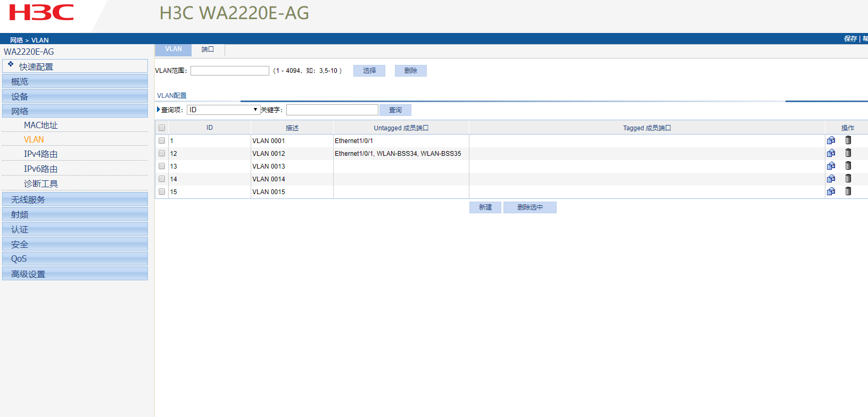Modify VLAN 13 via its edit icon
Image resolution: width=868 pixels, height=417 pixels.
tap(831, 166)
